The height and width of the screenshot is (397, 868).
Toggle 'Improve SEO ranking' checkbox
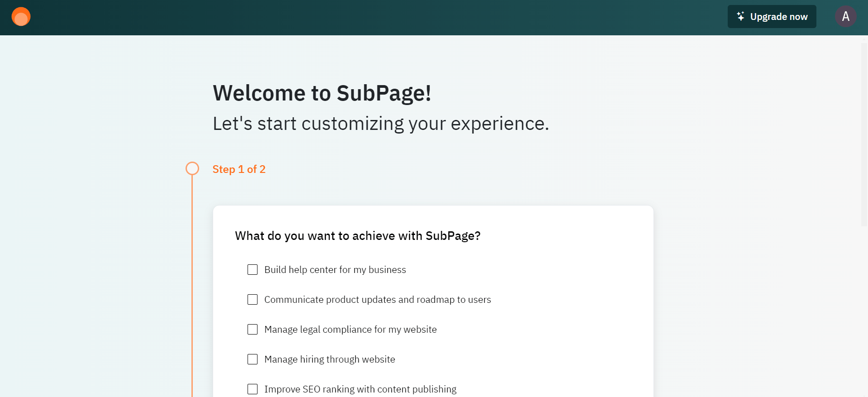click(253, 389)
